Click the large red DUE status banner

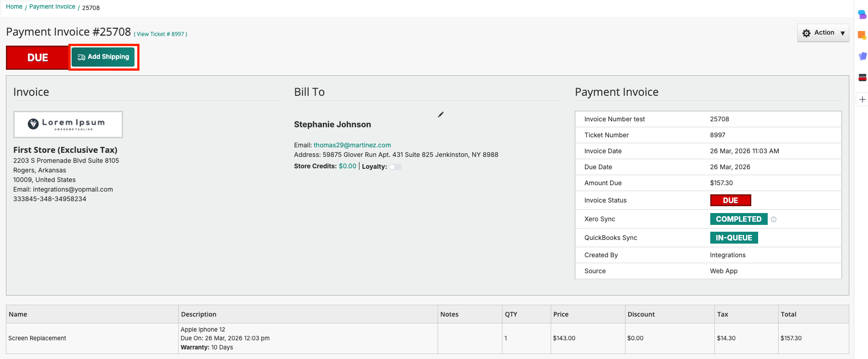click(x=37, y=57)
